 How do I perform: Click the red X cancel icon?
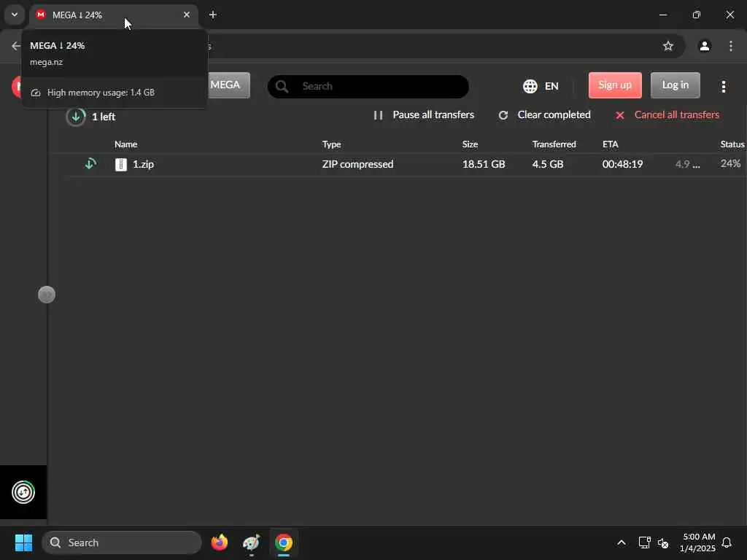pos(620,115)
